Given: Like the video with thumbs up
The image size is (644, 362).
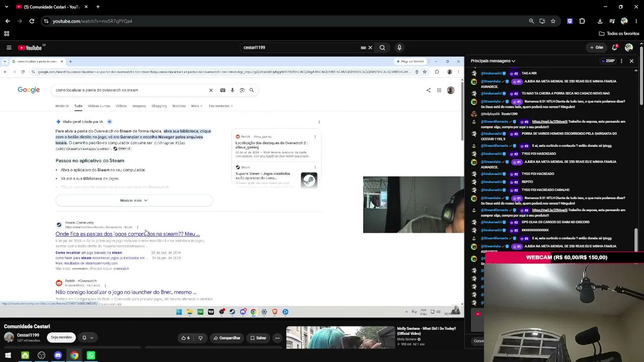Looking at the screenshot, I should pos(186,338).
